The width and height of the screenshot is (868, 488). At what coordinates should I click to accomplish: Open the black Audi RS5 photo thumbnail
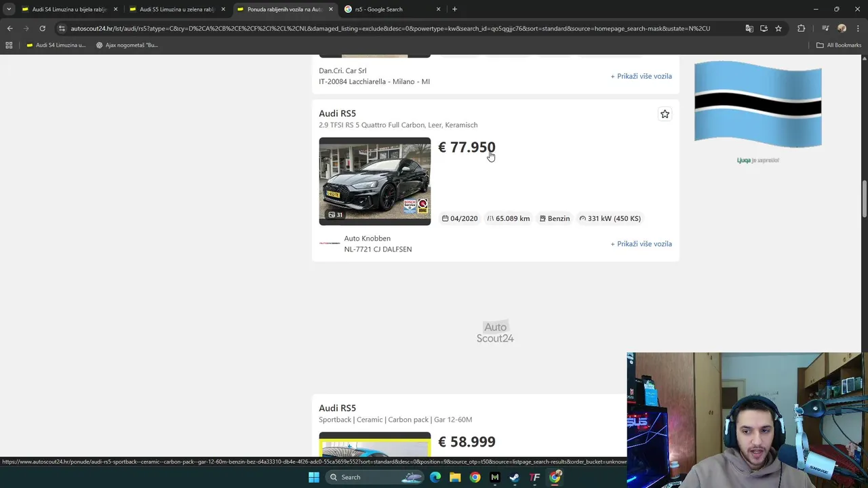pos(374,181)
